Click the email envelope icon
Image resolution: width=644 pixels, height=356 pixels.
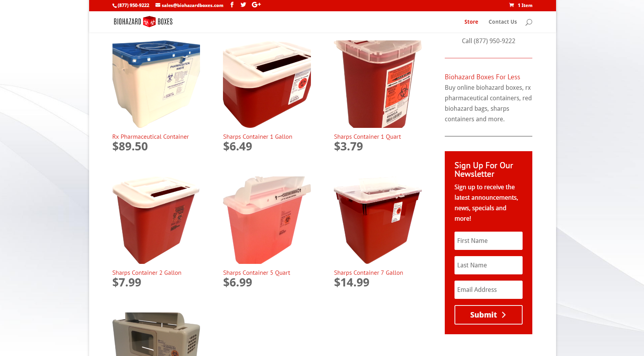pyautogui.click(x=158, y=5)
